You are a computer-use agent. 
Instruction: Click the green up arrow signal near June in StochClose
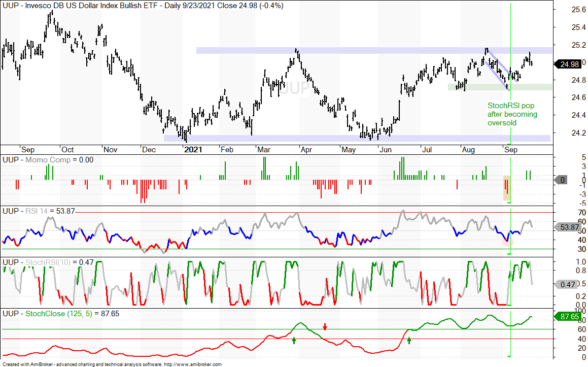tap(409, 341)
